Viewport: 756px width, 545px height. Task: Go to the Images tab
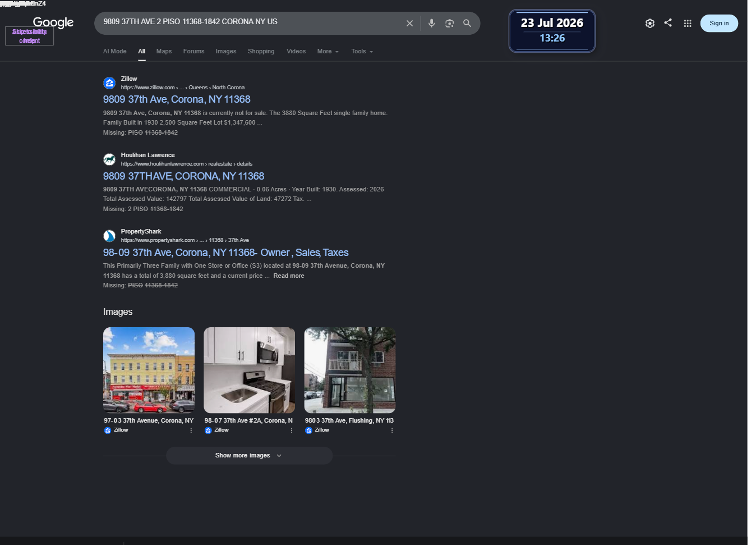click(x=226, y=52)
